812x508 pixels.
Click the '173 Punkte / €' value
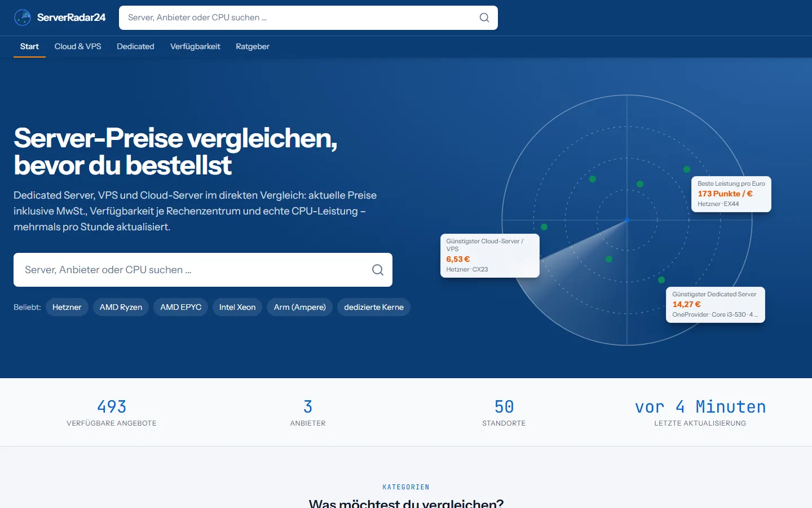click(x=725, y=194)
